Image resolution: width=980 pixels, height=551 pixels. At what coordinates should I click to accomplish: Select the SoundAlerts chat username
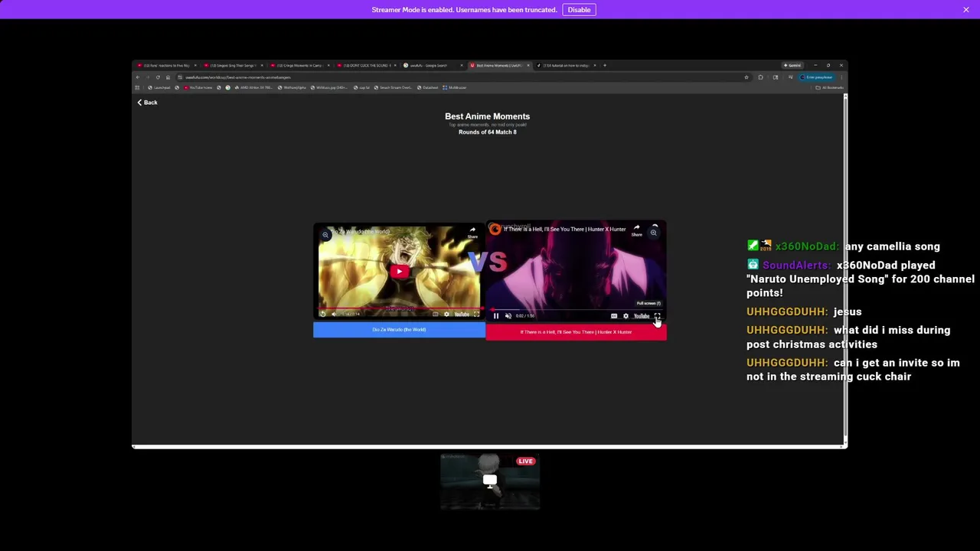point(795,266)
